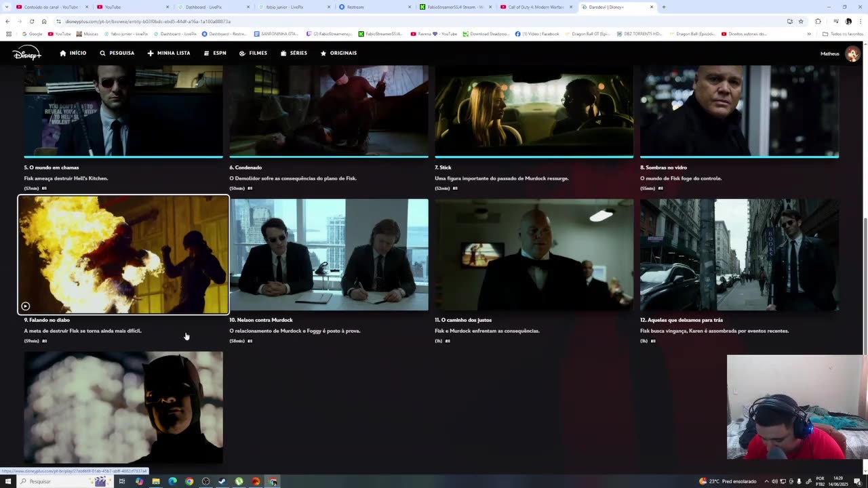Expand the bookmarks overflow chevron
868x488 pixels.
[x=808, y=33]
